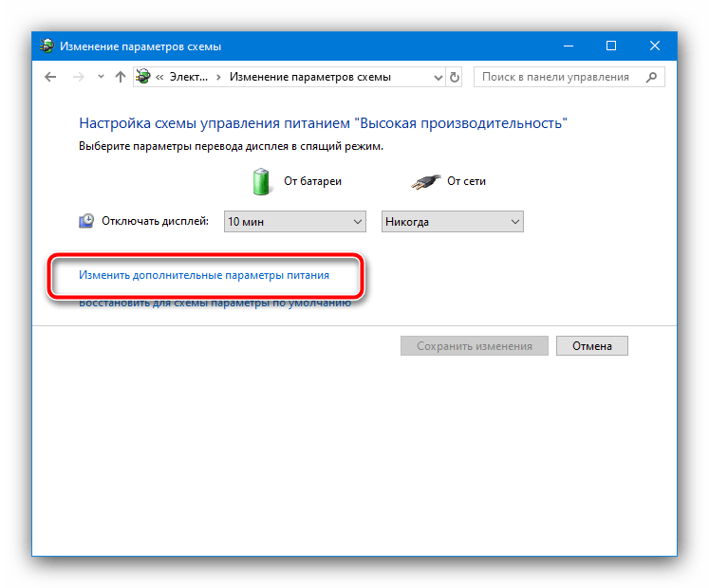Screen dimensions: 709x588
Task: Click the forward navigation arrow
Action: (78, 77)
